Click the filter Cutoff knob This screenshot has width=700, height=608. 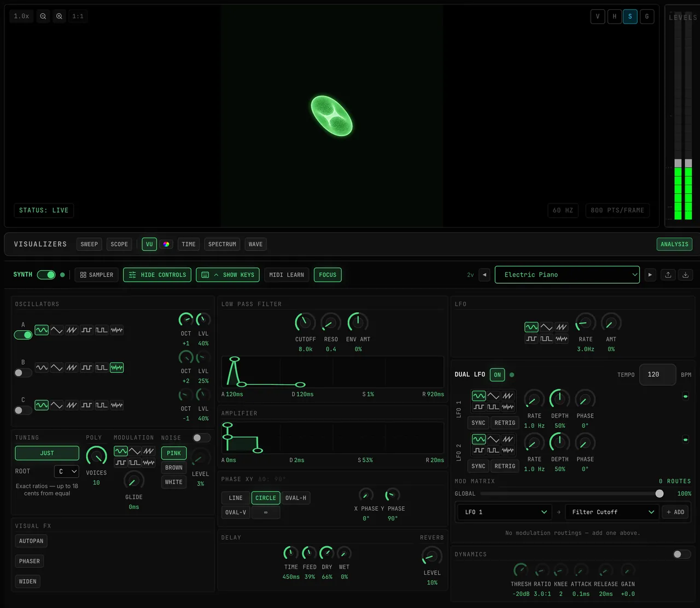pyautogui.click(x=305, y=323)
